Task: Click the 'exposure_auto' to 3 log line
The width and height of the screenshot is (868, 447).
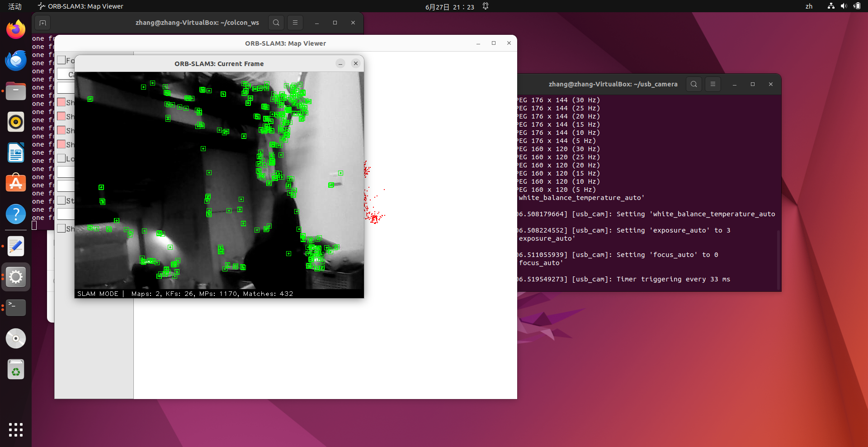Action: (624, 230)
